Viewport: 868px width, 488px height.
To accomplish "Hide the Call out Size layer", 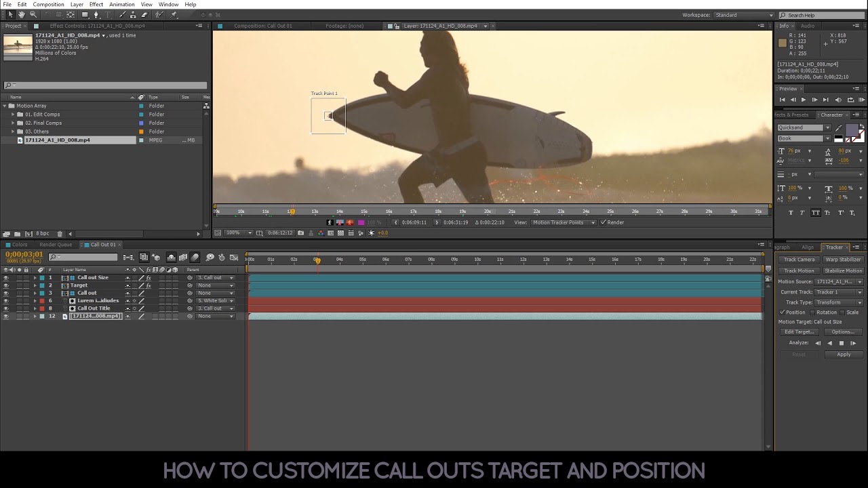I will [x=6, y=278].
